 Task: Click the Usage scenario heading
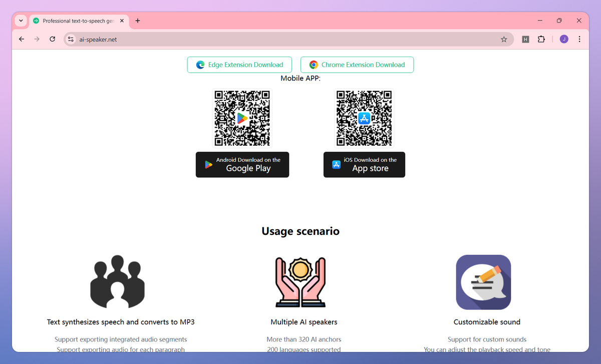click(300, 231)
